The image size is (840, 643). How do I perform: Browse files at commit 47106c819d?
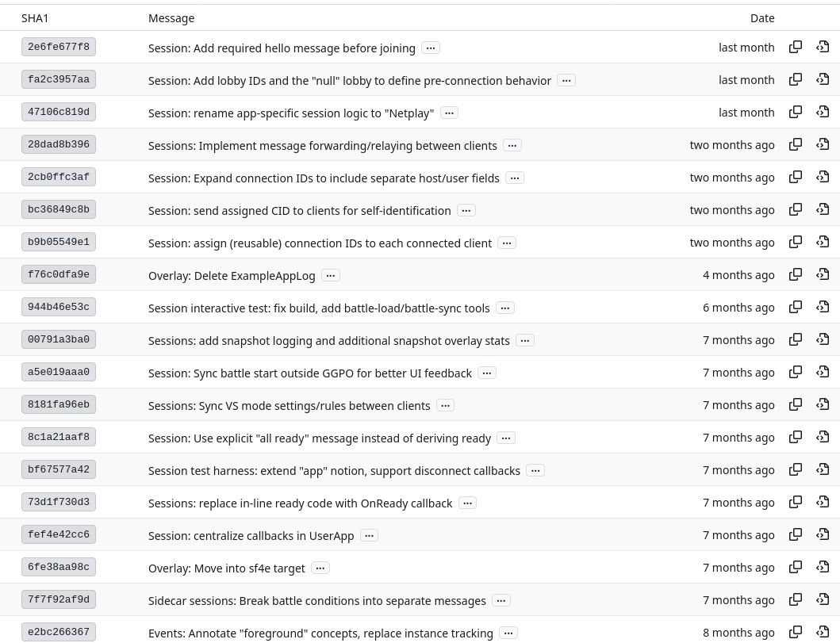point(823,112)
